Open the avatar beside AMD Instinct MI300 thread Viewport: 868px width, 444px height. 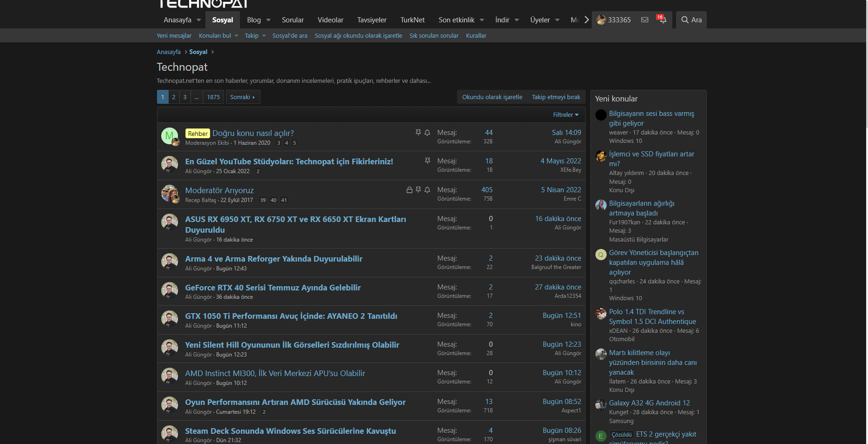click(x=170, y=377)
